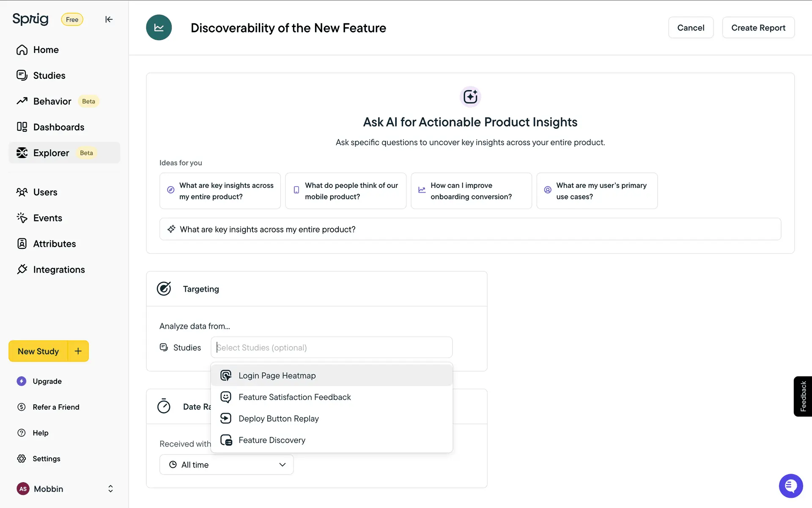
Task: Open the Dashboards page from the sidebar
Action: tap(58, 127)
